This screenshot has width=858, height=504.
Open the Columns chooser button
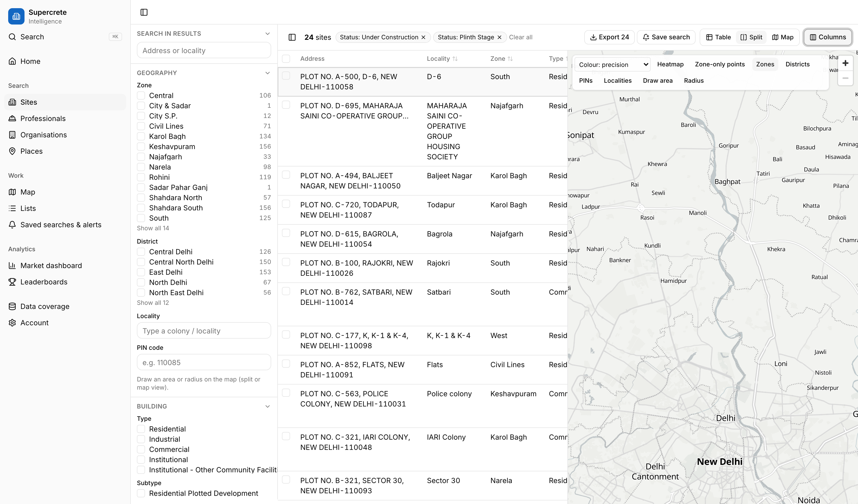828,37
